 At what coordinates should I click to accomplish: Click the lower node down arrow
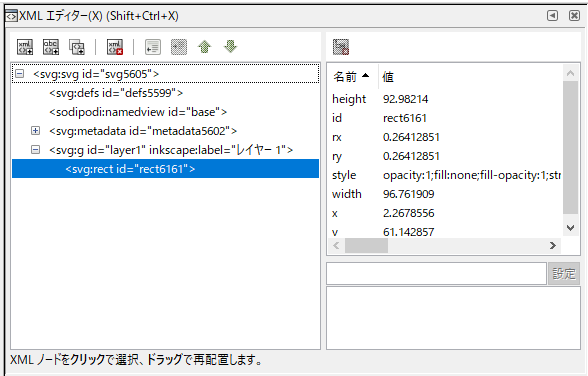231,47
